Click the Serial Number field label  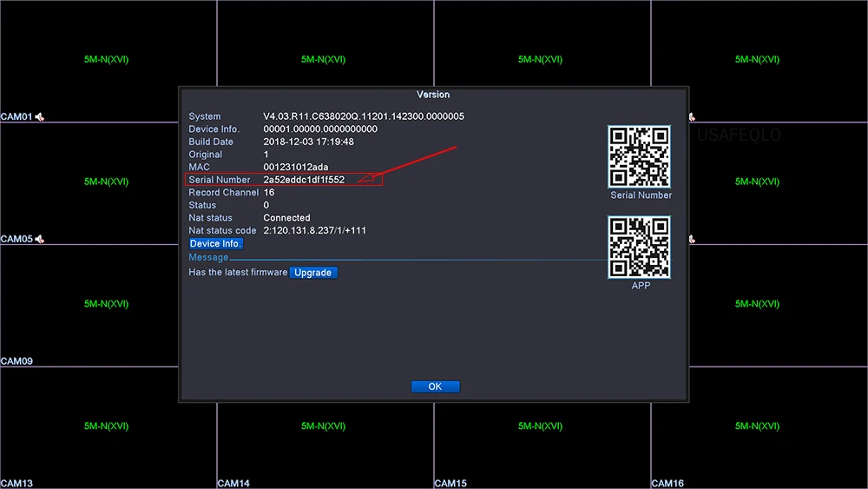tap(220, 180)
